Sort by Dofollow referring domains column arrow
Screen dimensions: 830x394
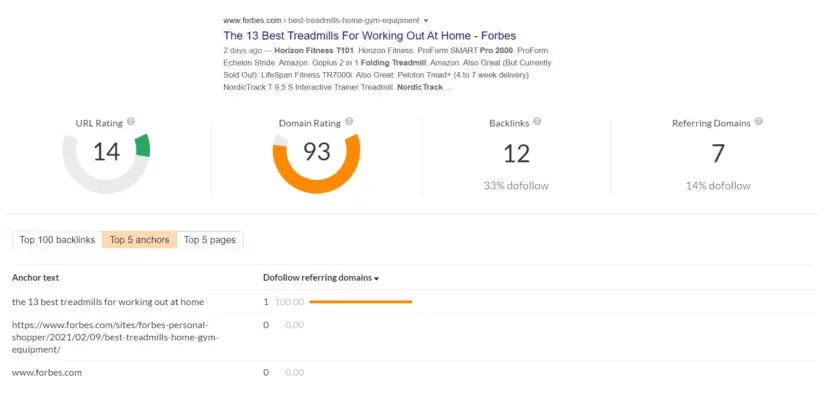(376, 279)
